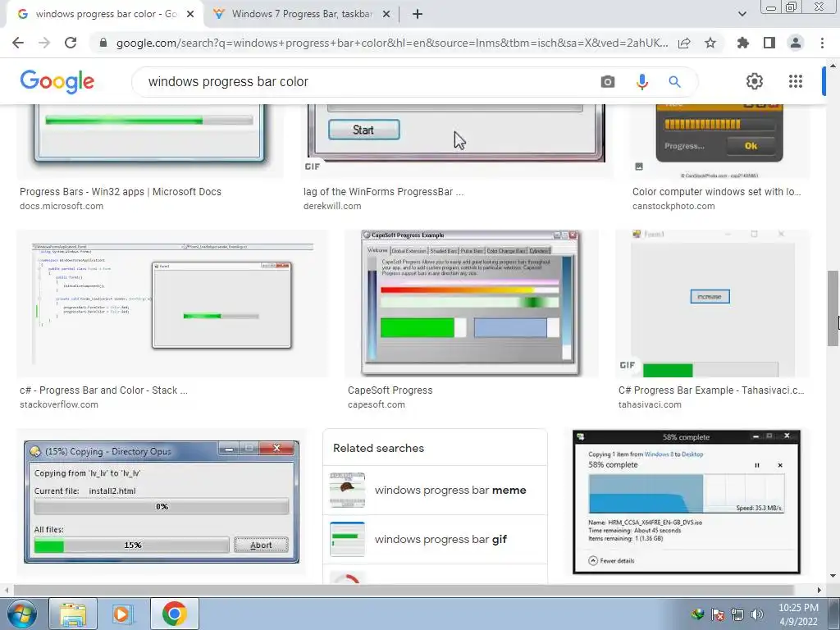Screen dimensions: 840x630
Task: Open the WinForms ProgressBar lag result
Action: (384, 192)
